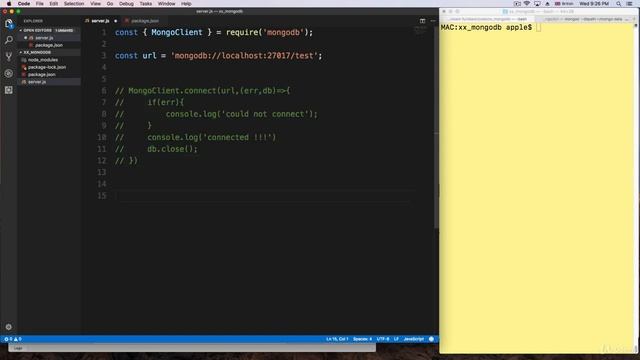640x360 pixels.
Task: Open Spotlight search in menu bar
Action: tap(619, 4)
